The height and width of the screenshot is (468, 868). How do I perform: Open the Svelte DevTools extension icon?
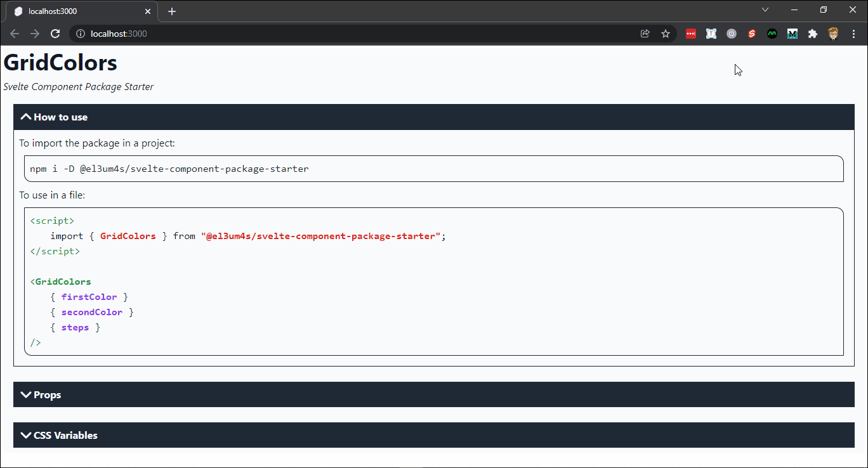[752, 34]
